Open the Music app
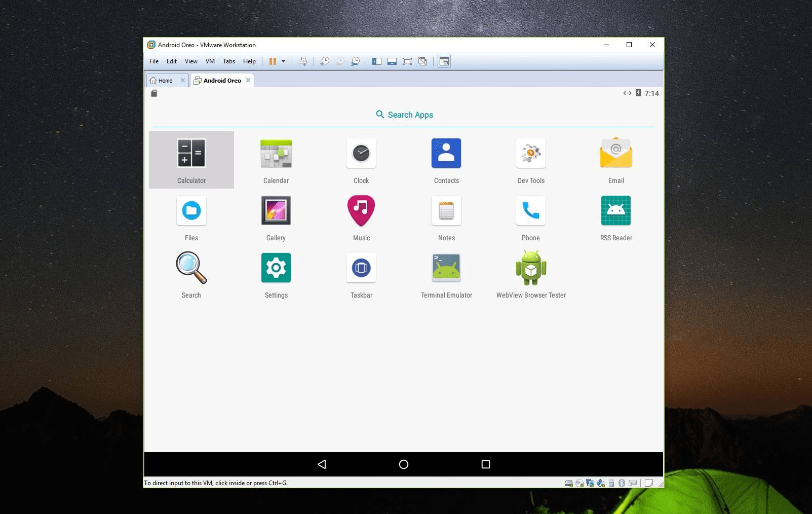Viewport: 812px width, 514px height. coord(361,217)
